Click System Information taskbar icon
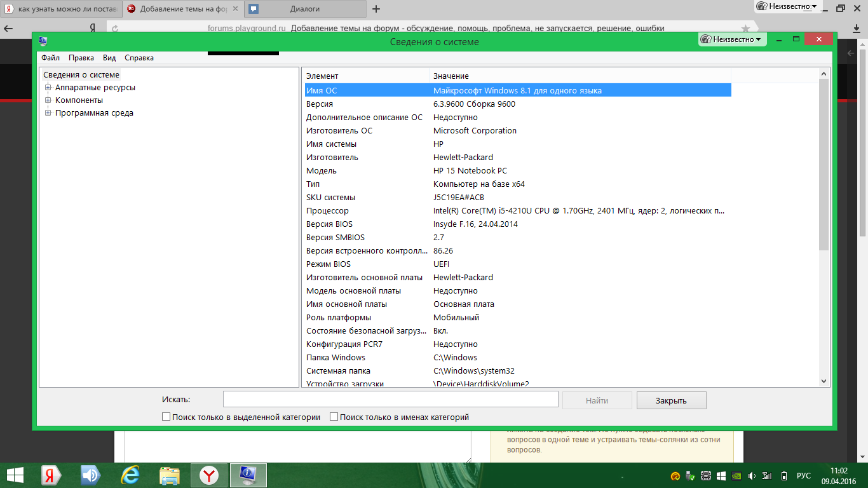868x488 pixels. pyautogui.click(x=248, y=475)
